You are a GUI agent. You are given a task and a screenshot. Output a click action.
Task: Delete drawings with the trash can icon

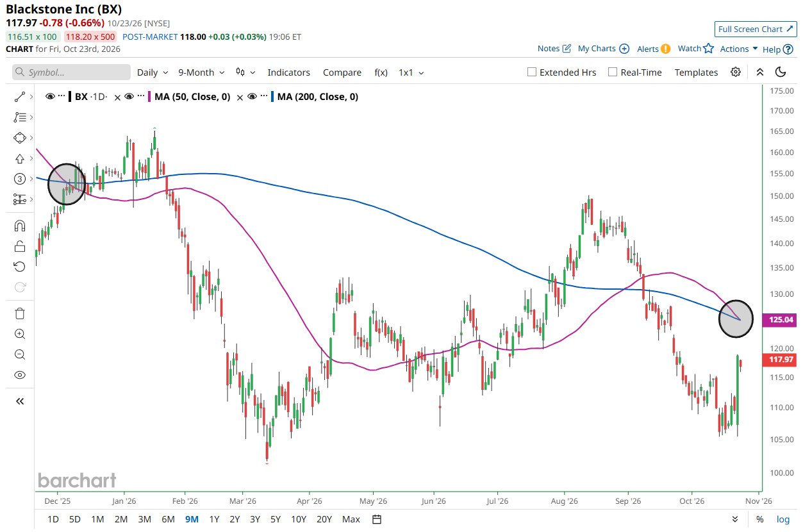click(x=19, y=313)
